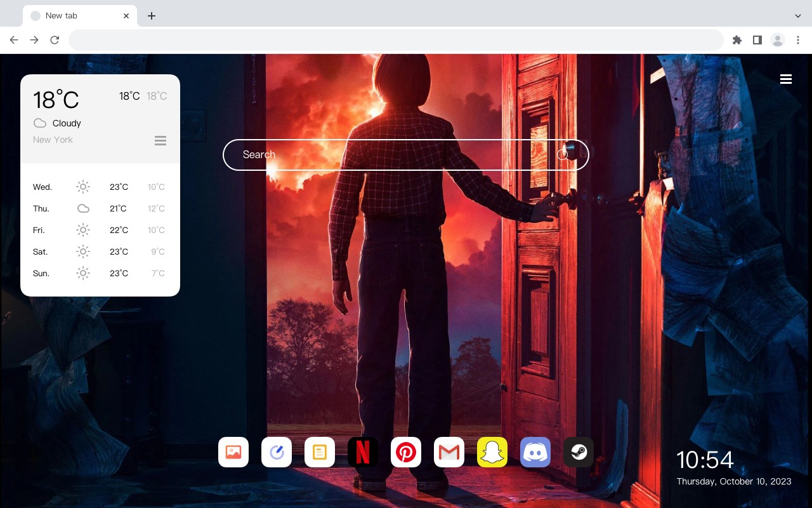Select the Fri. forecast row label
Screen dimensions: 812x508
coord(39,230)
